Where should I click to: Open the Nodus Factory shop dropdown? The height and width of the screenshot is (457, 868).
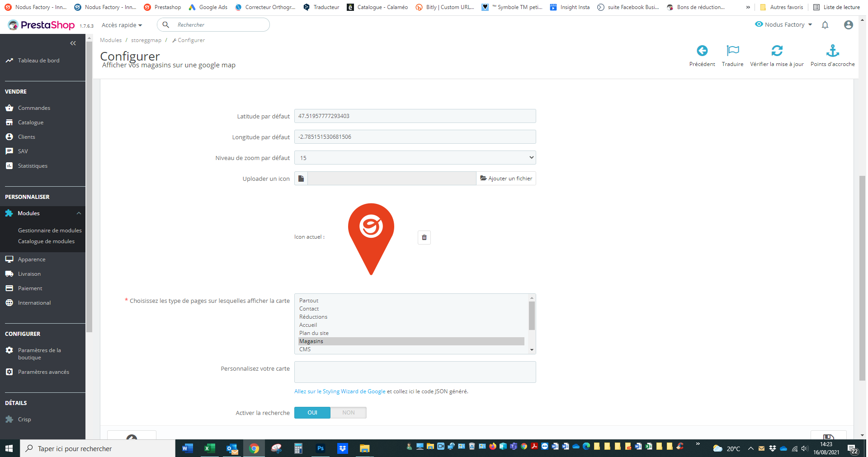pyautogui.click(x=784, y=24)
